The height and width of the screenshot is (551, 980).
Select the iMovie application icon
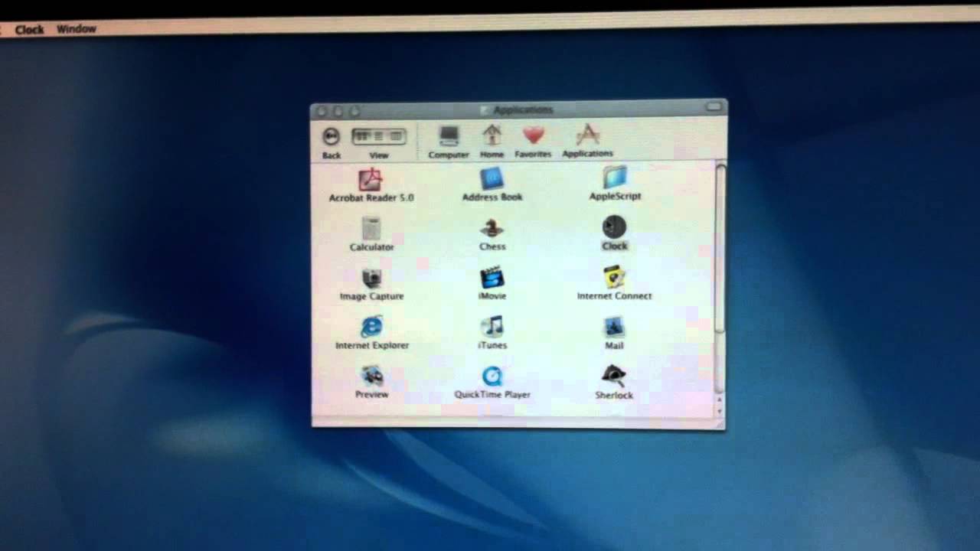point(492,278)
